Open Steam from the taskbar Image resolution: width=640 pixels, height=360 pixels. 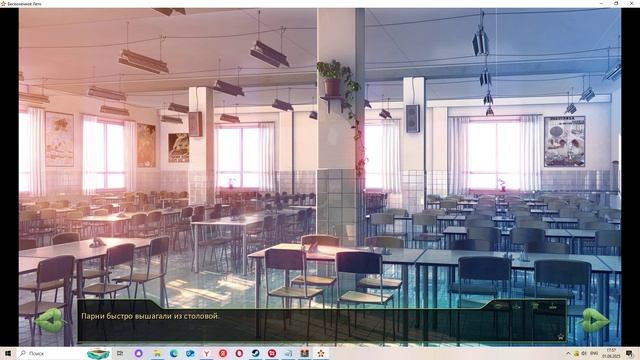256,353
